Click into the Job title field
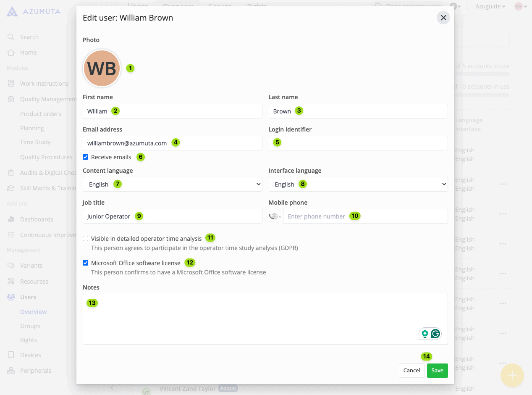The width and height of the screenshot is (532, 395). point(172,216)
